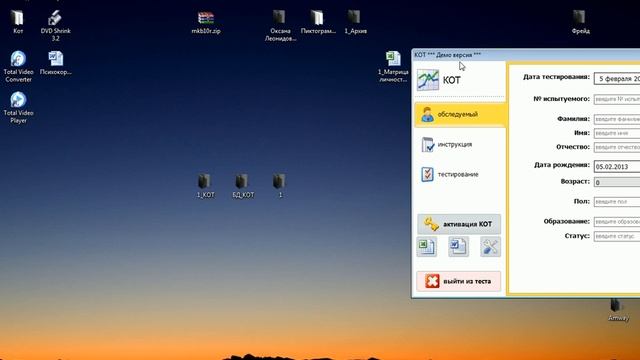The image size is (640, 360).
Task: Open settings with the tools icon
Action: pyautogui.click(x=490, y=247)
